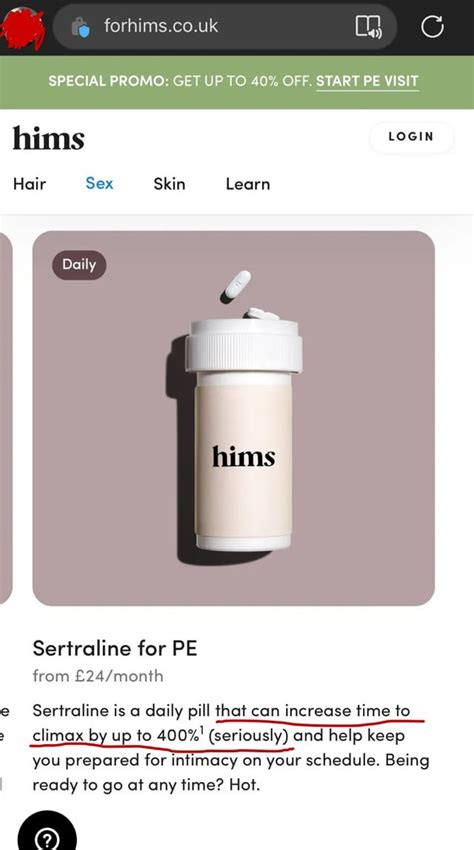Image resolution: width=474 pixels, height=850 pixels.
Task: Tap the from £24/month price text
Action: point(98,676)
